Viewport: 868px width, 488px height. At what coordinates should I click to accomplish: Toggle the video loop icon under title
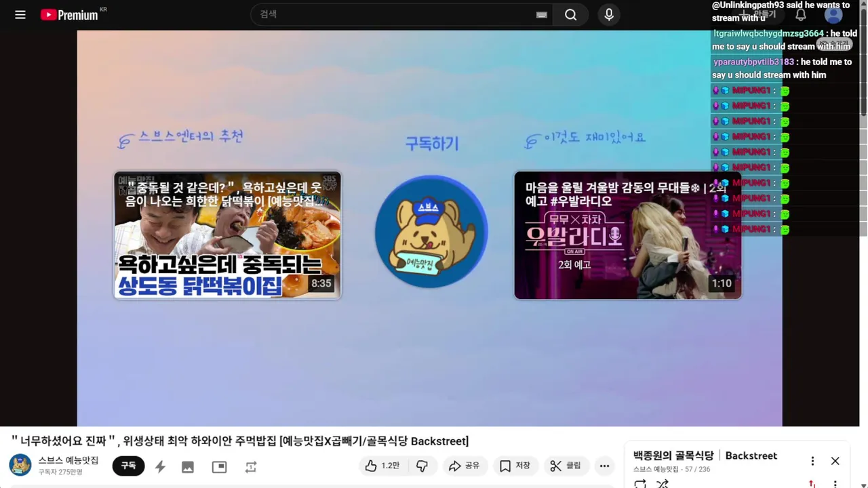click(x=251, y=466)
